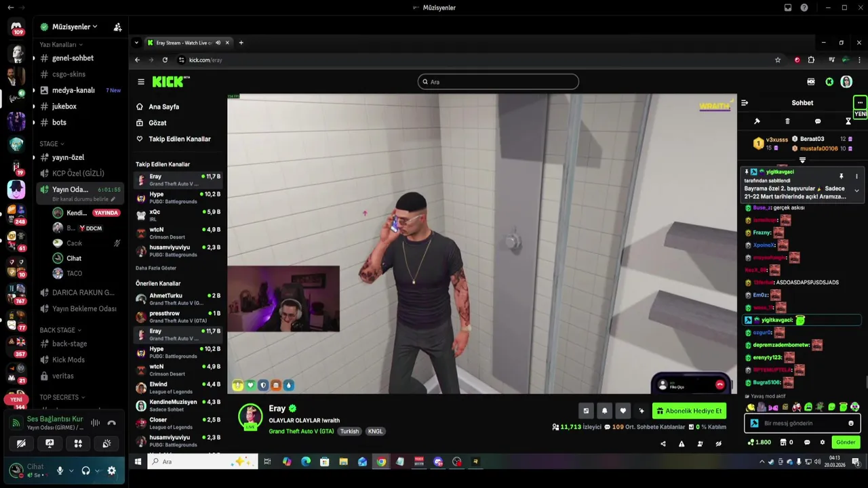Click the bell notification button below the stream
868x488 pixels.
(605, 411)
